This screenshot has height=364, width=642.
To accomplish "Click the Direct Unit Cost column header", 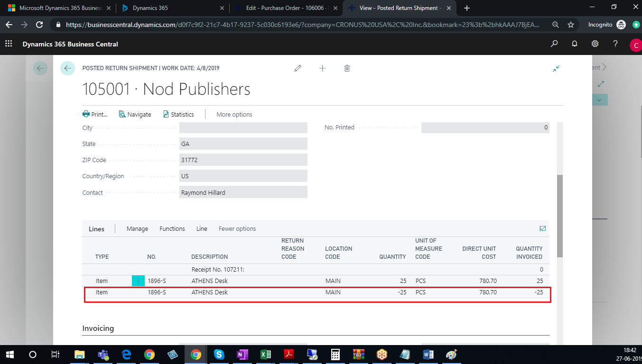I will pyautogui.click(x=479, y=253).
